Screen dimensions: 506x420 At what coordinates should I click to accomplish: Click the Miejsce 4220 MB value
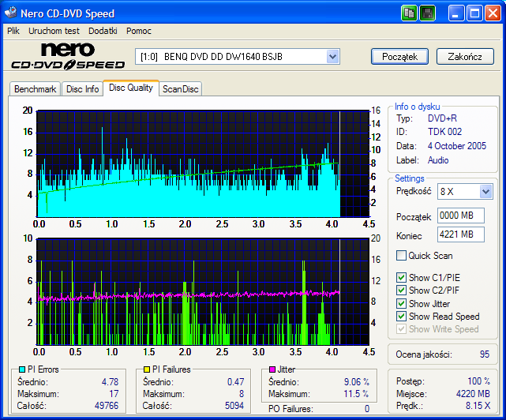[x=473, y=393]
